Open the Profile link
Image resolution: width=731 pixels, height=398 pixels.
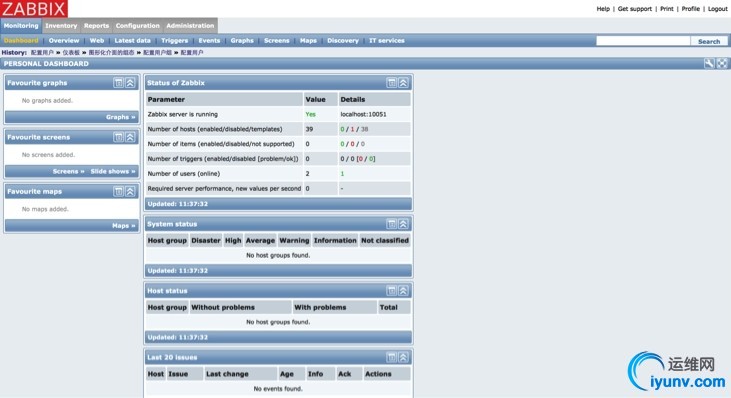point(690,8)
